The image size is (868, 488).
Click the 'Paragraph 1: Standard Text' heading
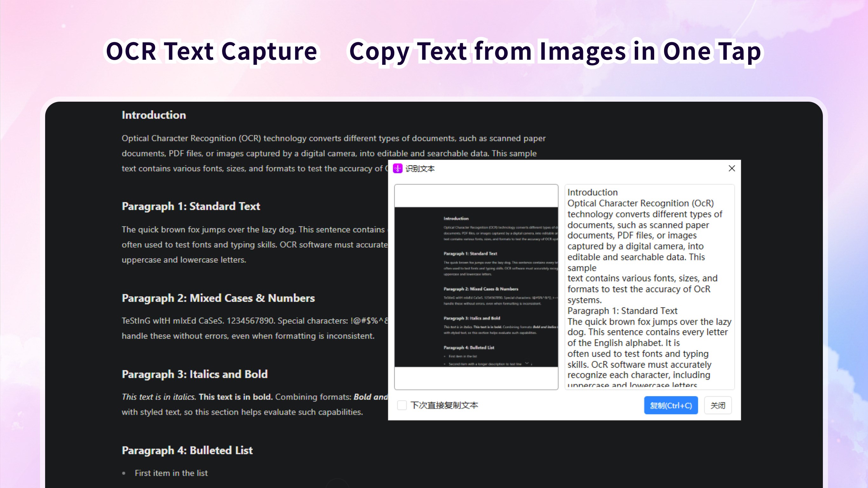point(191,206)
